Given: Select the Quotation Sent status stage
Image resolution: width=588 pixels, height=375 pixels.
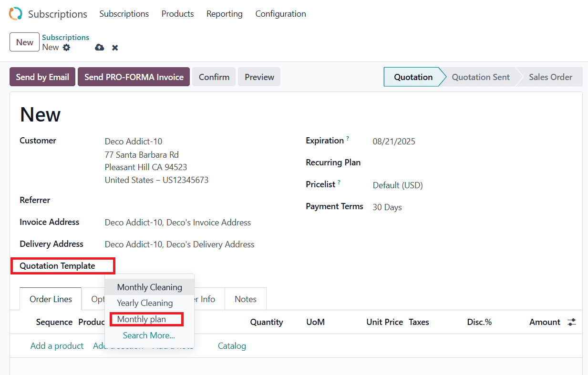Looking at the screenshot, I should (x=481, y=77).
